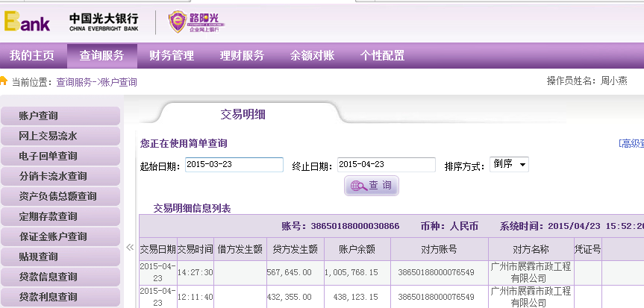Open 贷款信息查询 in the sidebar
The width and height of the screenshot is (644, 308).
[x=60, y=277]
